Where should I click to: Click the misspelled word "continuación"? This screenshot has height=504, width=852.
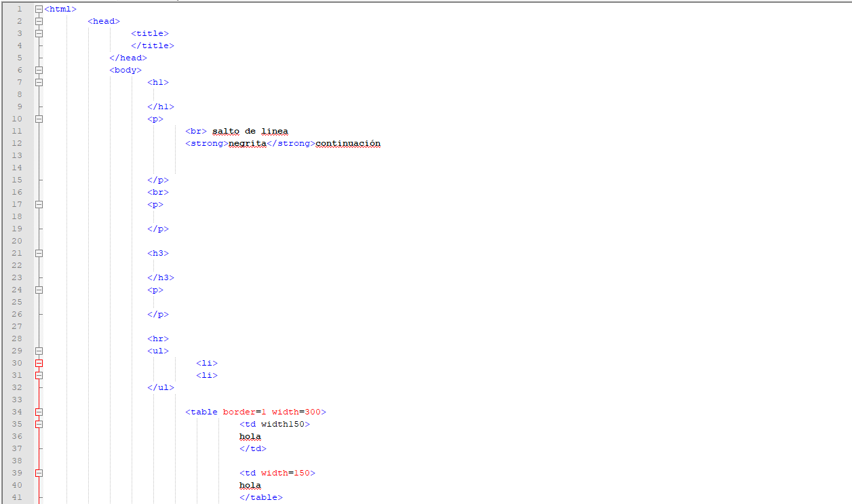tap(348, 143)
